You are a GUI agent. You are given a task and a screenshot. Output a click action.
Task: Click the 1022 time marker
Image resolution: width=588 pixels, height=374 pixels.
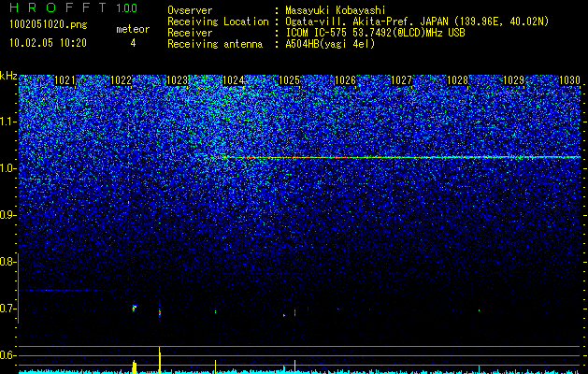pos(121,80)
